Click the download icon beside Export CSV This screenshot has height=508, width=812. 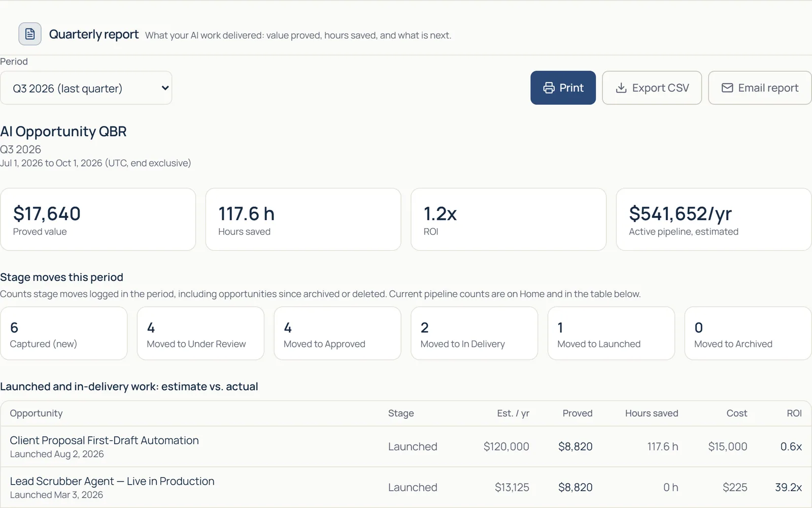621,88
